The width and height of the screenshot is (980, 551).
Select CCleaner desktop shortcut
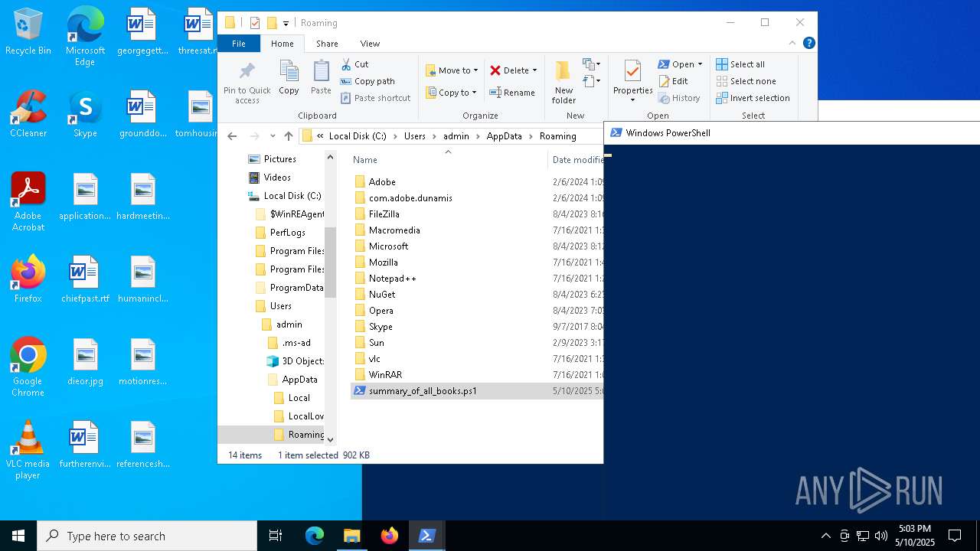point(28,115)
